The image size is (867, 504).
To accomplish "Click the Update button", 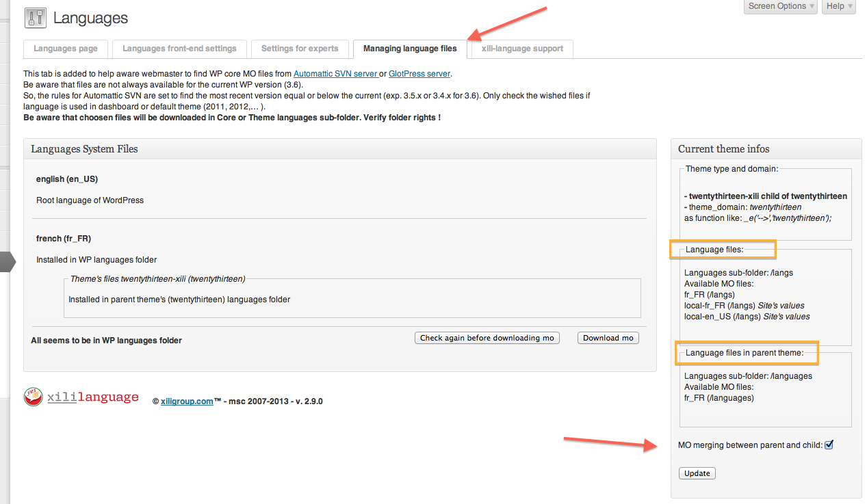I will [697, 473].
